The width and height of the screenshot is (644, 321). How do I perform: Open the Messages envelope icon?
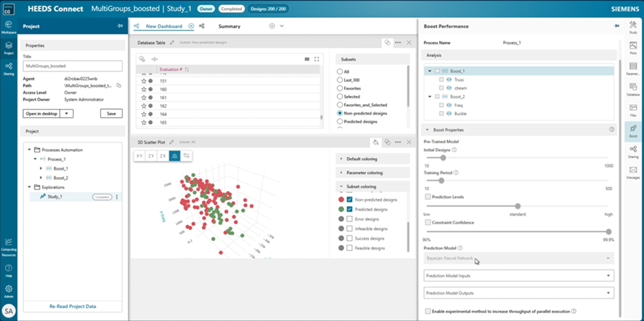[x=633, y=172]
